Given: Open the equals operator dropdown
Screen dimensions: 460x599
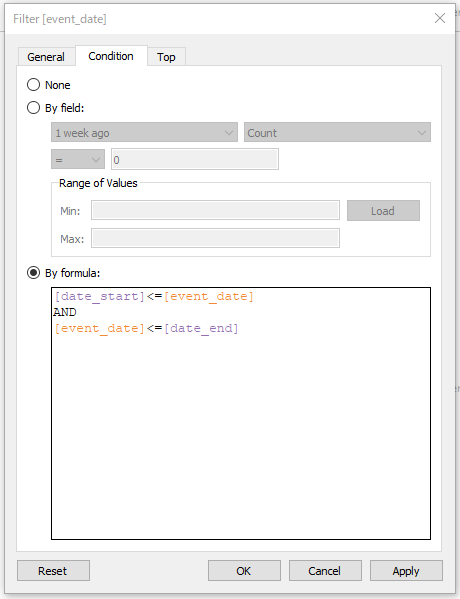Looking at the screenshot, I should coord(78,159).
